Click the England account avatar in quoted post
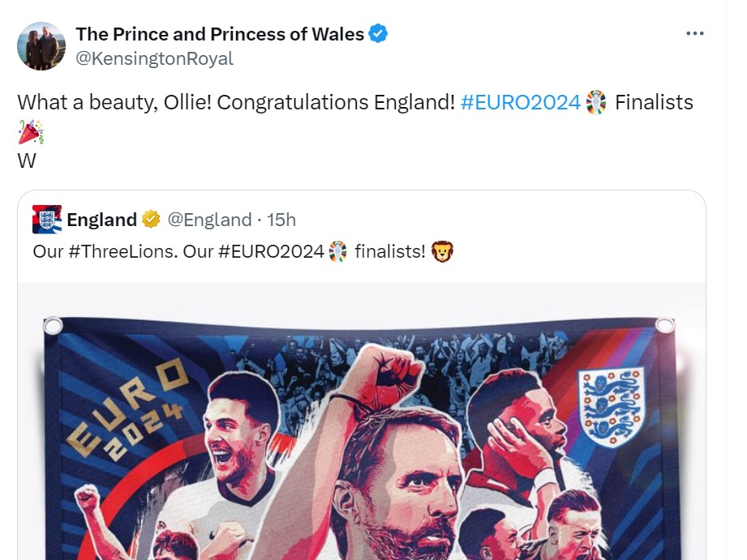 tap(47, 220)
